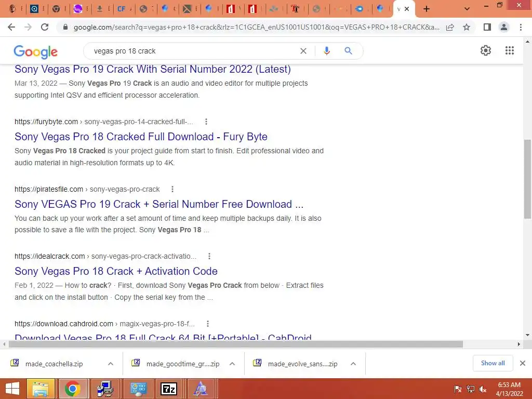
Task: Switch to the envelope icon tab
Action: point(187,9)
